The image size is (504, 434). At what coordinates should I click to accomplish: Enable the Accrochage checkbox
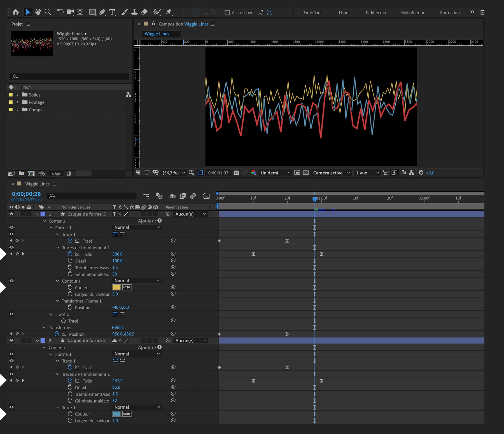click(227, 13)
